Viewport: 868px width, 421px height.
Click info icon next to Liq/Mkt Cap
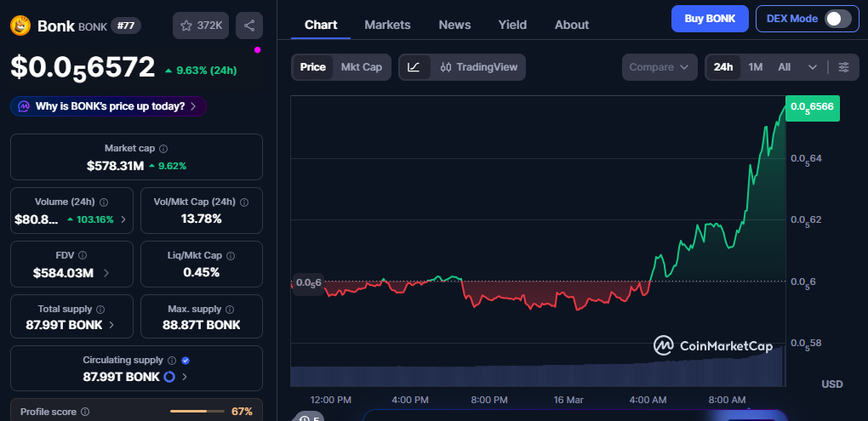click(231, 256)
